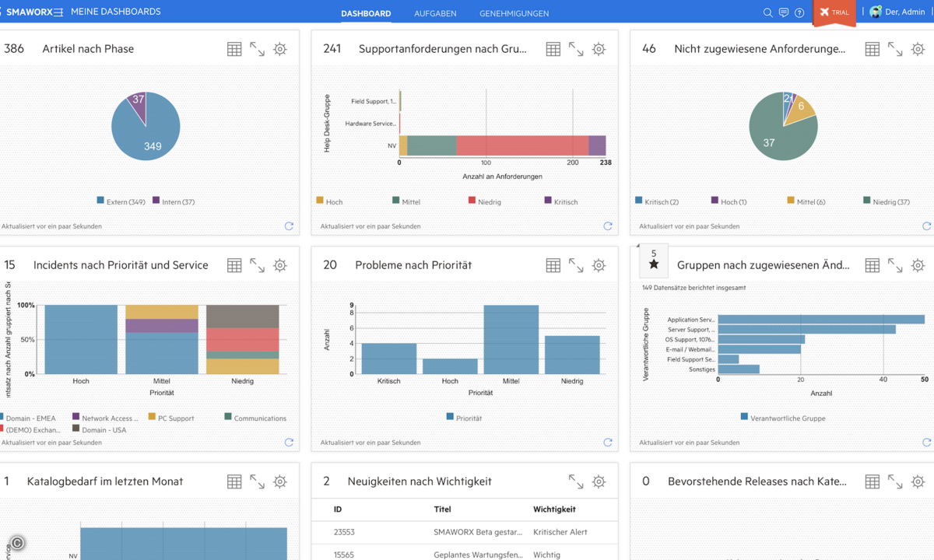Toggle the Kritisch (2) legend entry
This screenshot has height=560, width=934.
(x=657, y=201)
